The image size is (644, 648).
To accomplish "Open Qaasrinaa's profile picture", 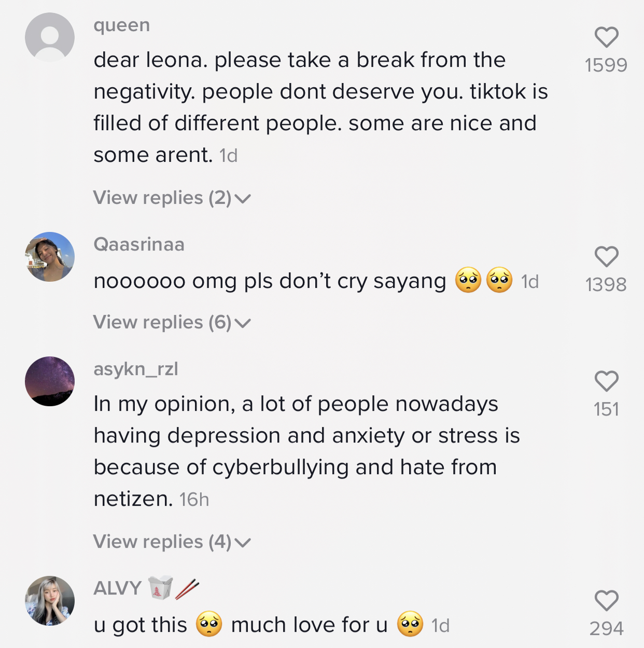I will coord(50,257).
